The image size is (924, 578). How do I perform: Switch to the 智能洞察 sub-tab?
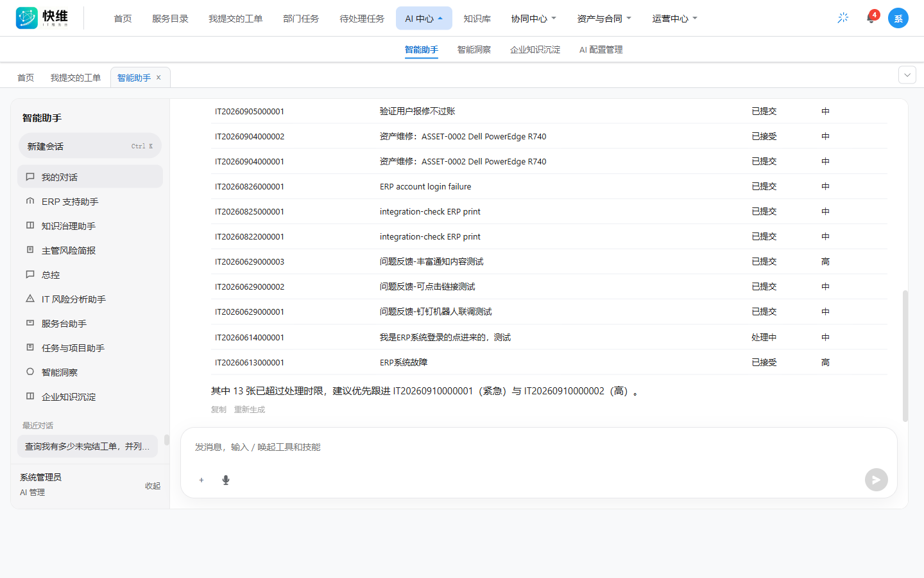point(474,49)
